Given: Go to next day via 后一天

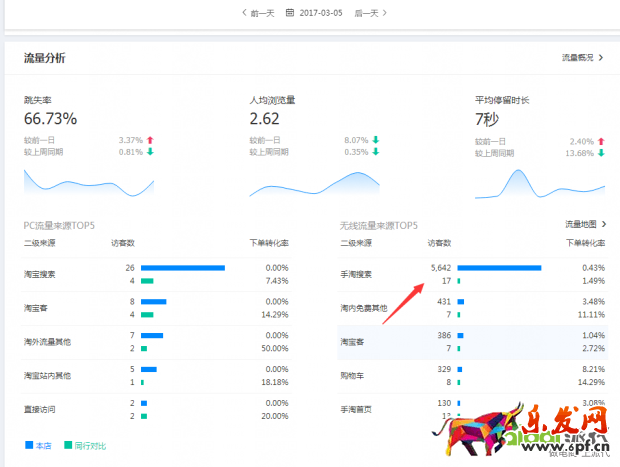Looking at the screenshot, I should [x=366, y=13].
